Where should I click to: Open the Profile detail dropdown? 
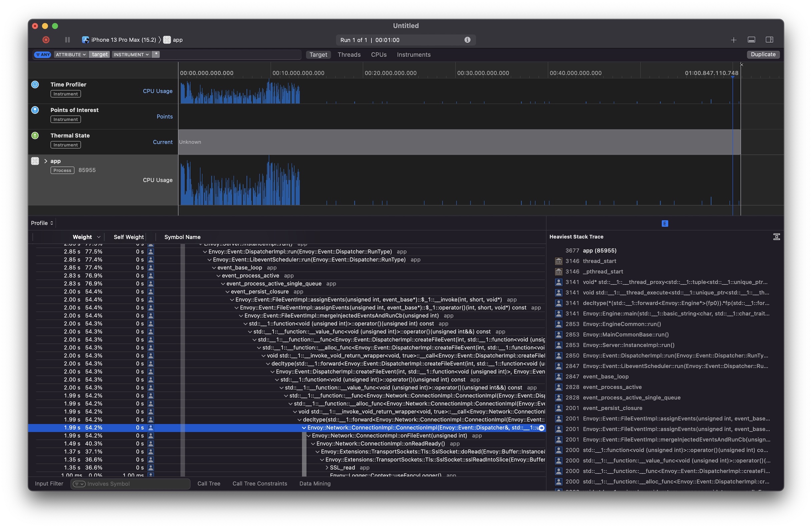point(42,223)
